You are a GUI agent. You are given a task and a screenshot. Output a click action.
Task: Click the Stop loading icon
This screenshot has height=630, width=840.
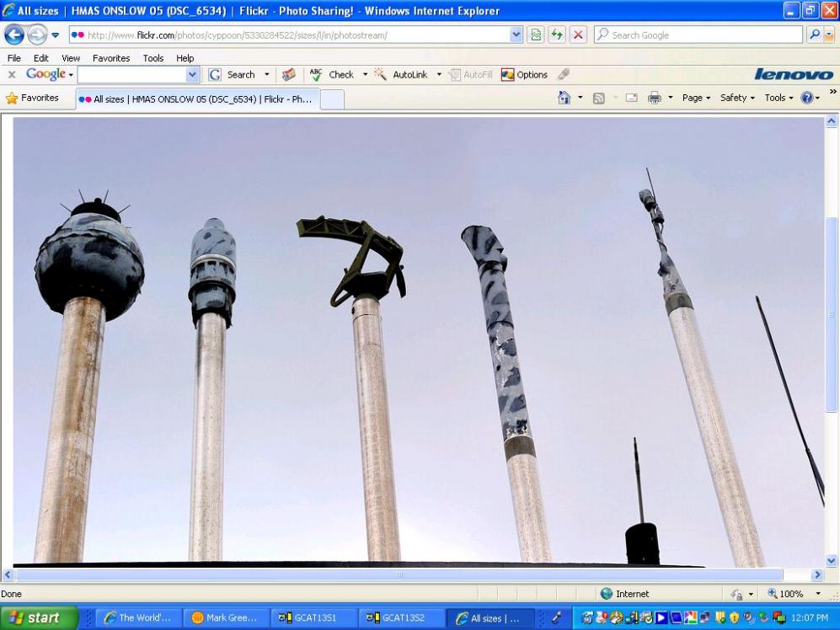[578, 35]
